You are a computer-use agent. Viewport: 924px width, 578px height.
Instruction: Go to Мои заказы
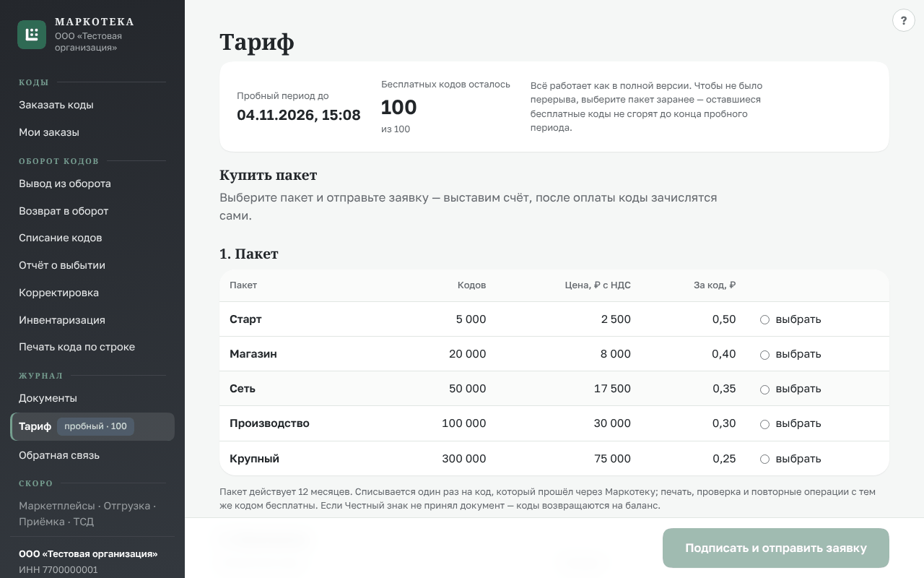[92, 132]
